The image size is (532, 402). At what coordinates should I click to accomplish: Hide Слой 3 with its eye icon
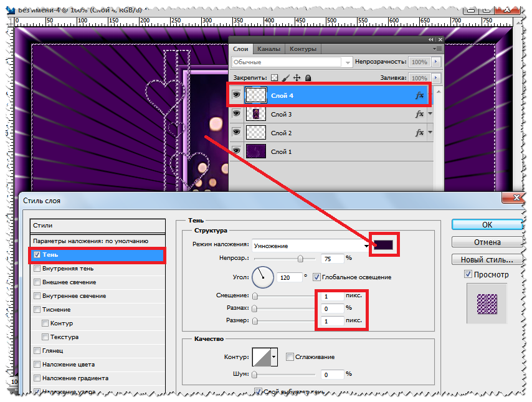tap(237, 113)
